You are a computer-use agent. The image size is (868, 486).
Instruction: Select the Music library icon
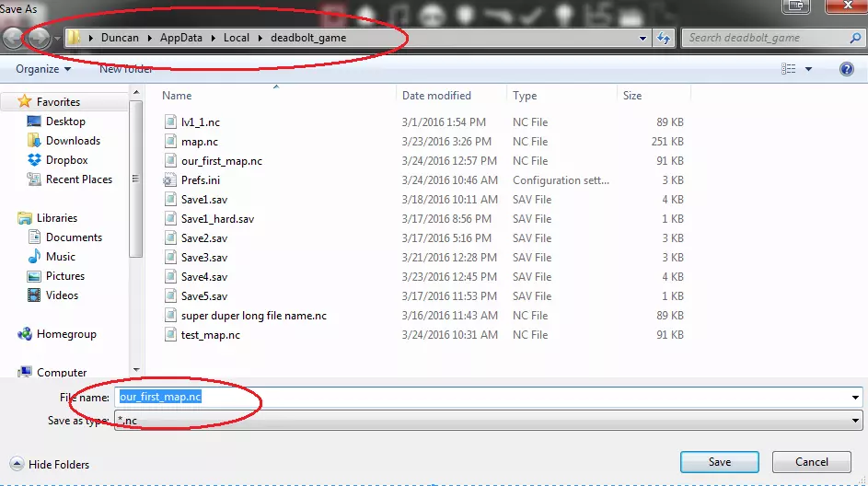coord(34,256)
